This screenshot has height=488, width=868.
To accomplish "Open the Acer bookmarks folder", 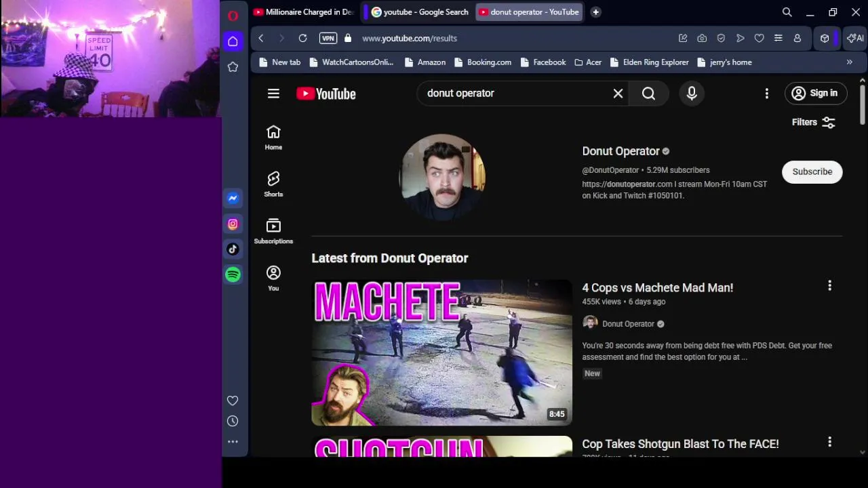I will point(588,62).
